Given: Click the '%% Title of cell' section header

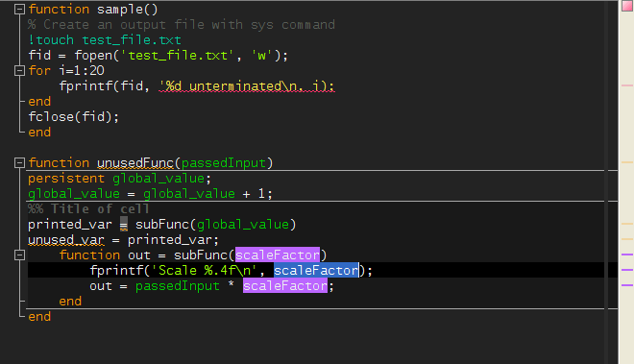Looking at the screenshot, I should [88, 209].
